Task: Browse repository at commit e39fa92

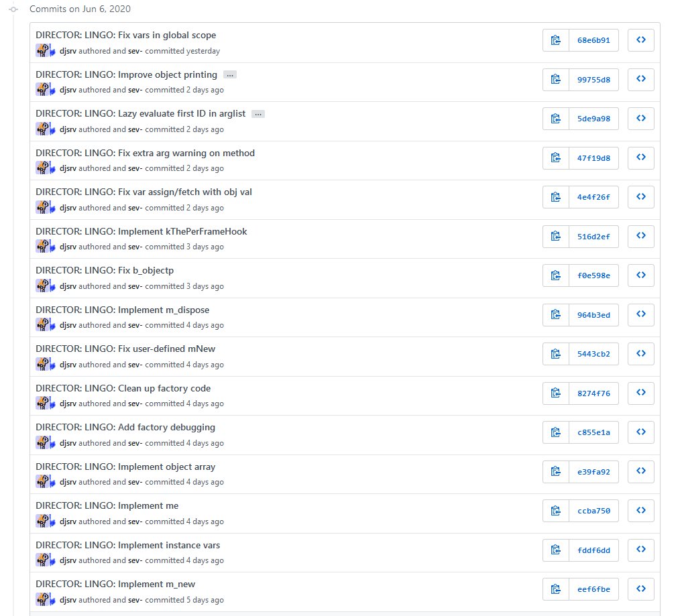Action: pos(641,472)
